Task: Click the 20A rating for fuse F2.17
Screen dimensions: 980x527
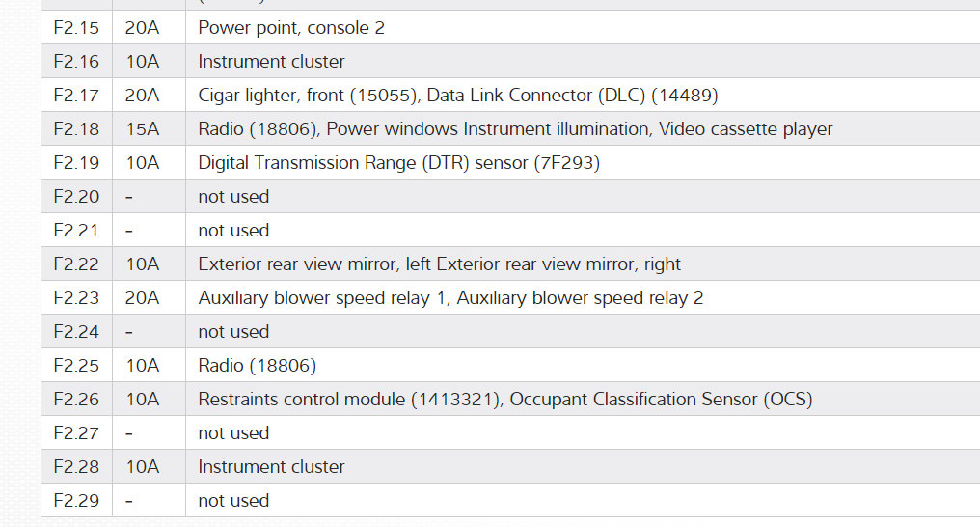Action: pyautogui.click(x=143, y=96)
